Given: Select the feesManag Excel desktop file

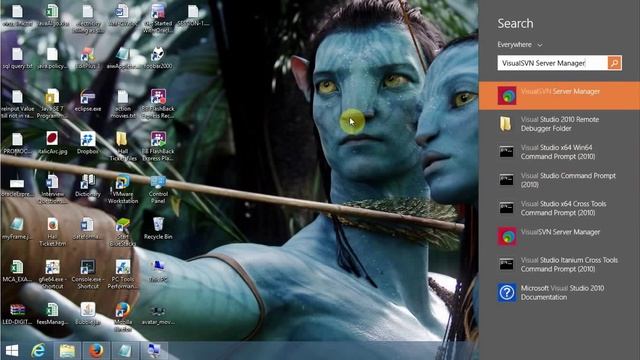Looking at the screenshot, I should 52,313.
